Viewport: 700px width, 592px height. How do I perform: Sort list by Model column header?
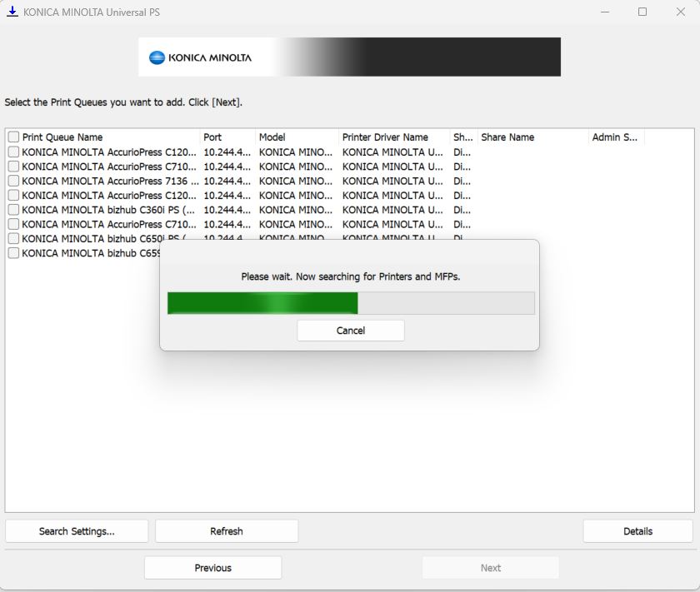(x=296, y=137)
